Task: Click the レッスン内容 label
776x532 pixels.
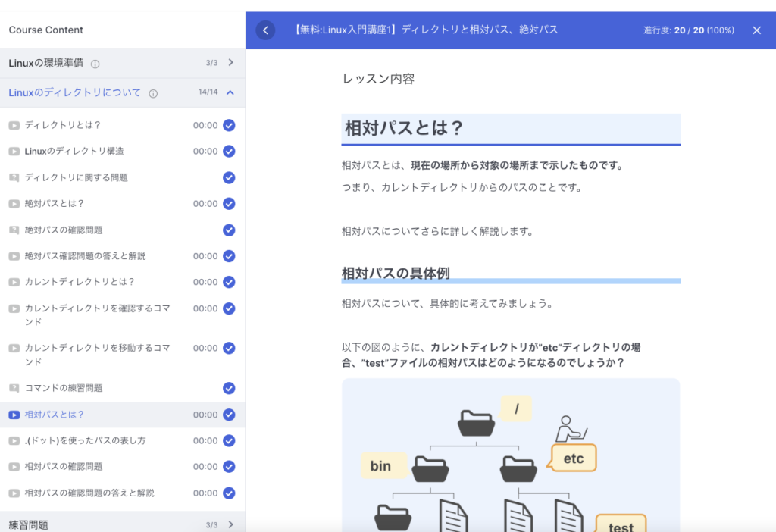Action: coord(379,79)
